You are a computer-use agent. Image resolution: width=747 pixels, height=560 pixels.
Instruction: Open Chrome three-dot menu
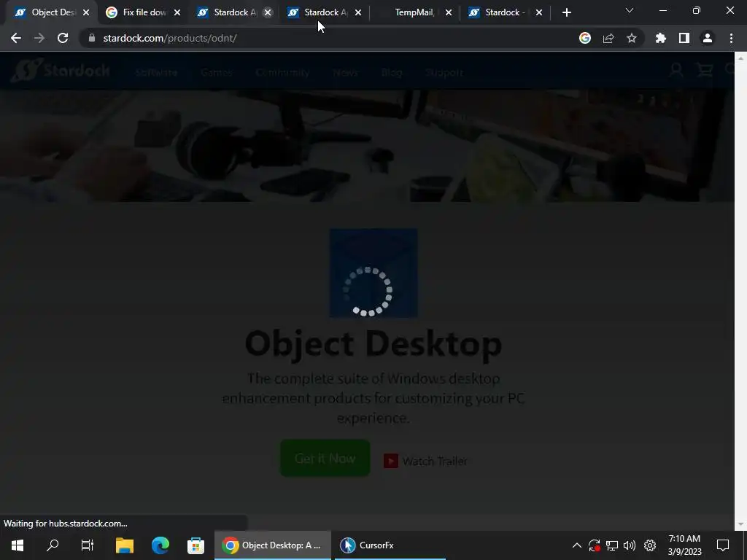click(731, 38)
